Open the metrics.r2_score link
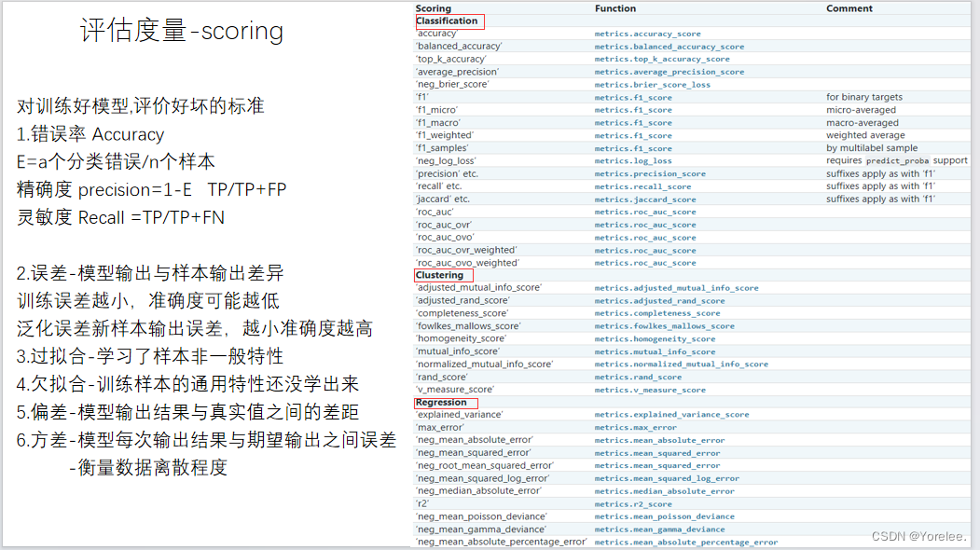The height and width of the screenshot is (550, 980). pos(633,504)
